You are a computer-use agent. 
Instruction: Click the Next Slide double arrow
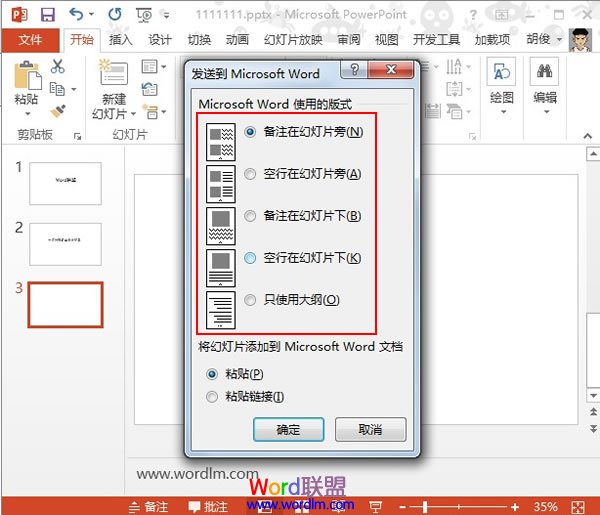[x=593, y=429]
